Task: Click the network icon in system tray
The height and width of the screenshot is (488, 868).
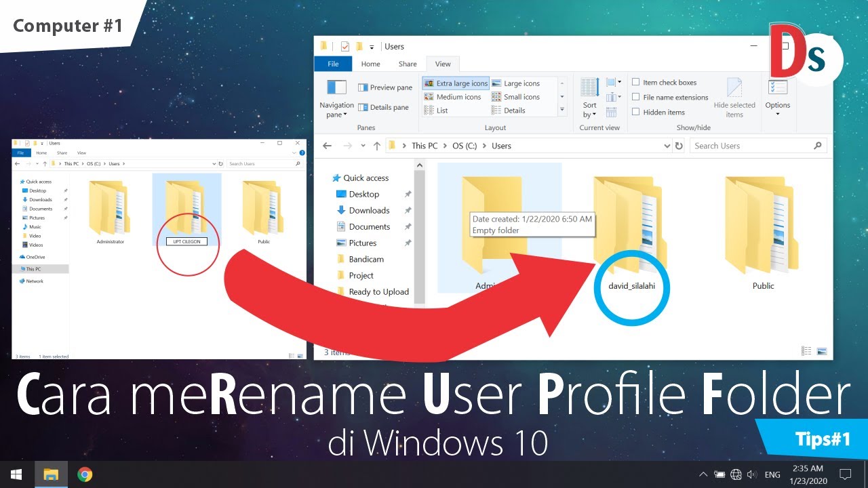Action: tap(735, 474)
